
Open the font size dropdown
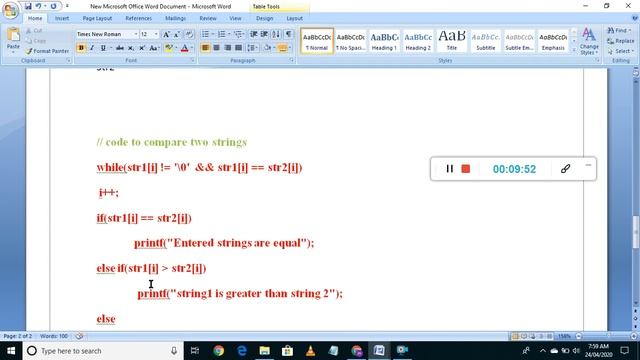point(156,34)
